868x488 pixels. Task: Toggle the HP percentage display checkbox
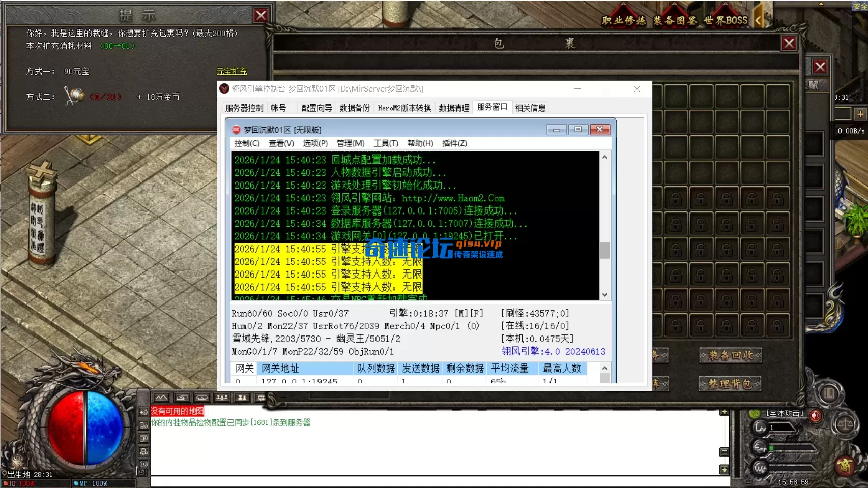[5, 483]
